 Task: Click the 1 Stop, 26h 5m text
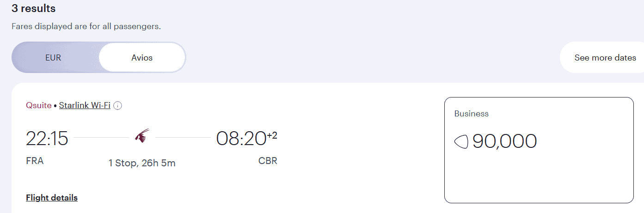tap(142, 163)
